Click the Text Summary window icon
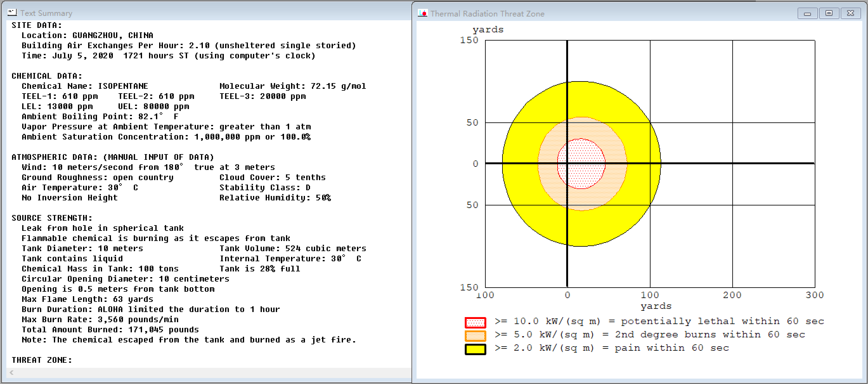The height and width of the screenshot is (384, 868). click(x=12, y=13)
